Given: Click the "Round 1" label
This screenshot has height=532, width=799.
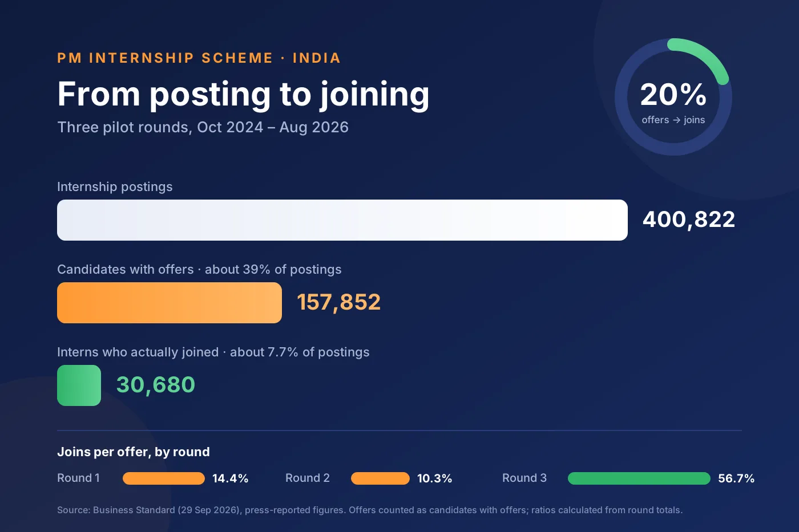Looking at the screenshot, I should [78, 478].
